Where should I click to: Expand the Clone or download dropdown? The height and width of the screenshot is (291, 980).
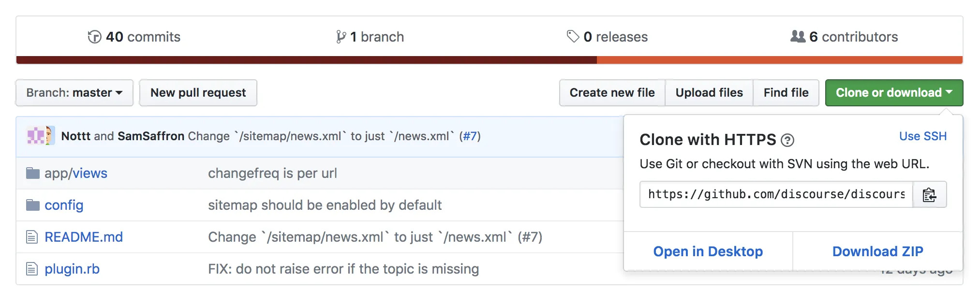tap(894, 92)
